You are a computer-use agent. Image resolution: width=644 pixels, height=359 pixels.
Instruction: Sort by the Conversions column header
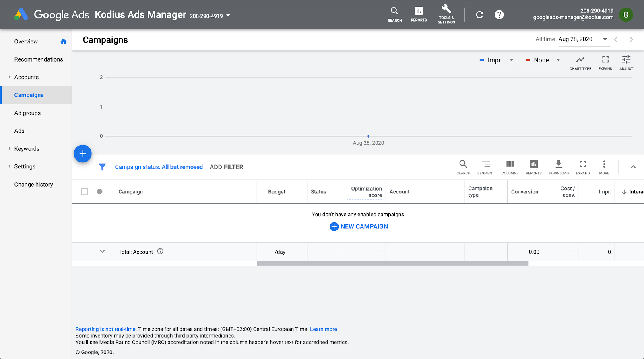[x=525, y=192]
